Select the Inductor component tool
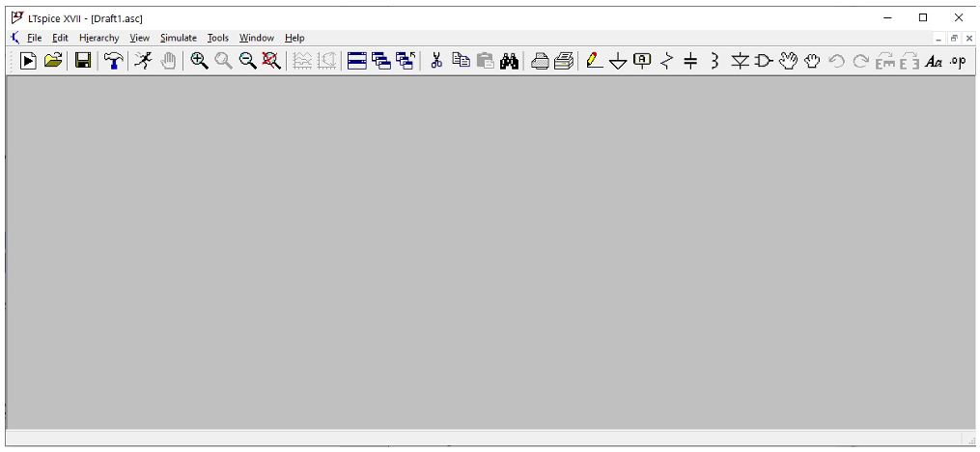 tap(714, 61)
